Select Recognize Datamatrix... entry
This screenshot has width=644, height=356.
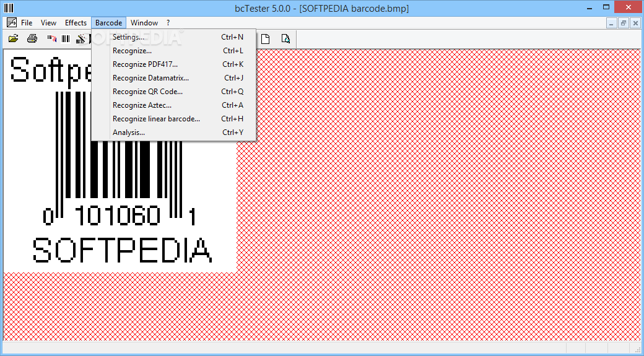(x=174, y=78)
